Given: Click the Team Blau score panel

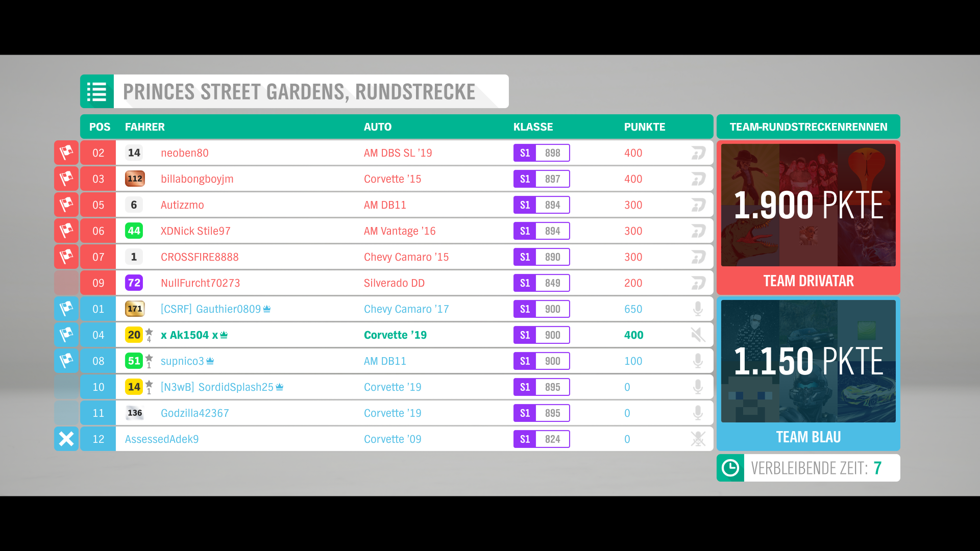Looking at the screenshot, I should coord(808,361).
